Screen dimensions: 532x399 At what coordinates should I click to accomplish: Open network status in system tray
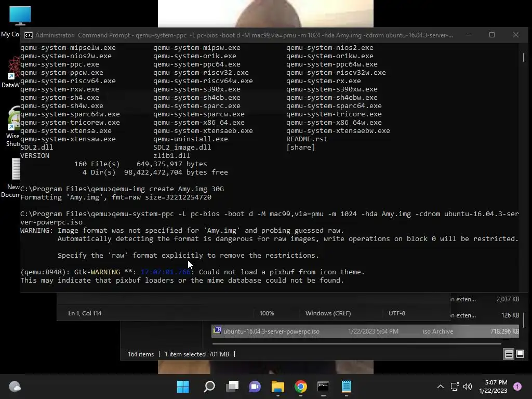(455, 387)
